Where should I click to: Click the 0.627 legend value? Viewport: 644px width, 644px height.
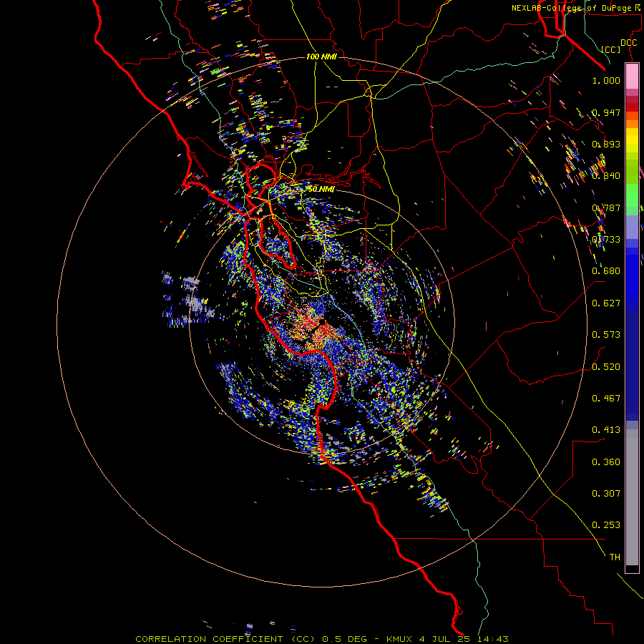(x=606, y=303)
